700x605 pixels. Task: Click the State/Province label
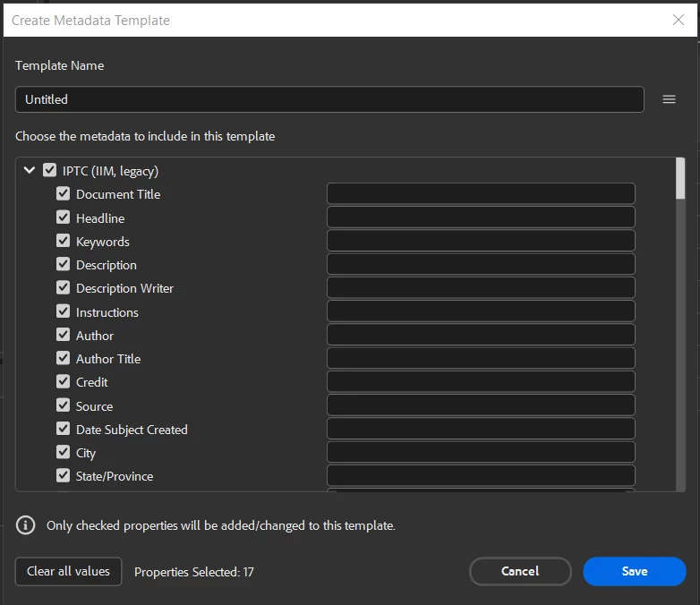(115, 476)
